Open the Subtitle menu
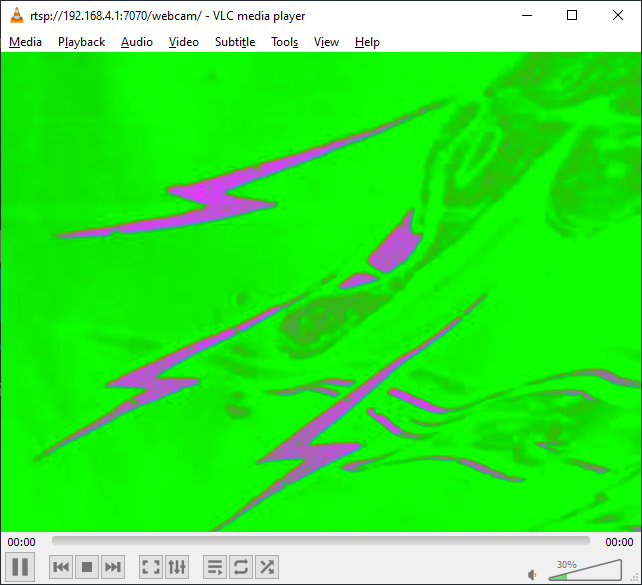 [235, 42]
